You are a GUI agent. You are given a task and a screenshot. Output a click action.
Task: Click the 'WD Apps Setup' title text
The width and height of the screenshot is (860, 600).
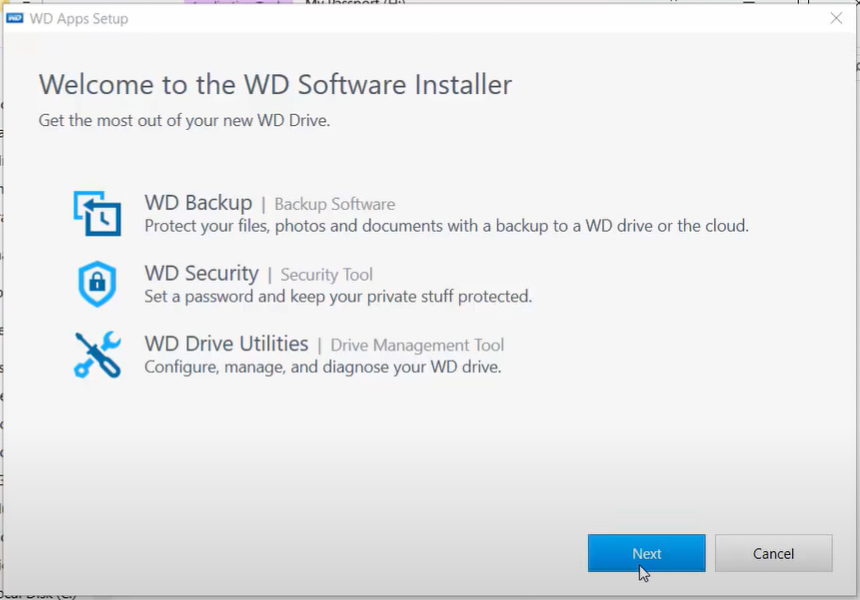coord(79,19)
